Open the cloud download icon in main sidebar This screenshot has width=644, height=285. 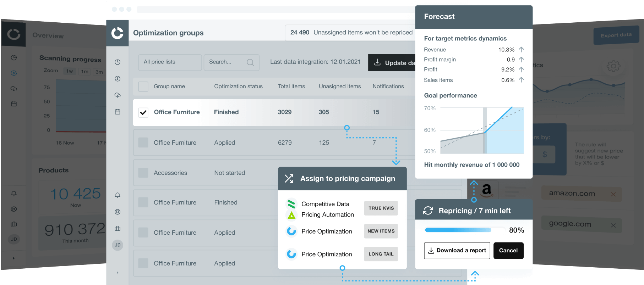pos(118,95)
